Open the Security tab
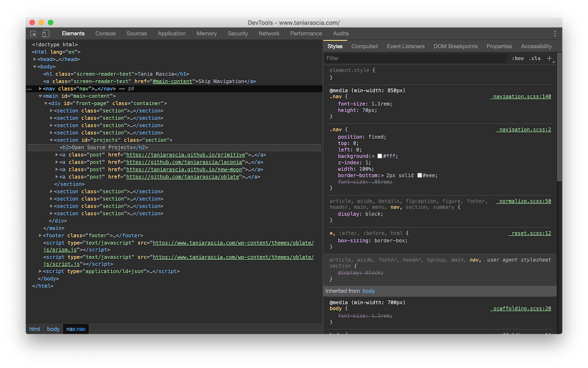 point(238,34)
